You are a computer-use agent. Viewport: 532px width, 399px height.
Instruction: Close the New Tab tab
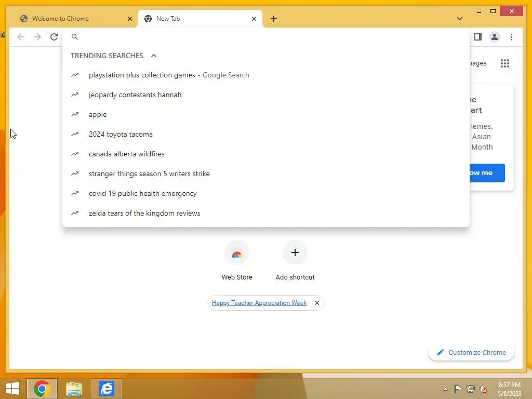coord(254,19)
